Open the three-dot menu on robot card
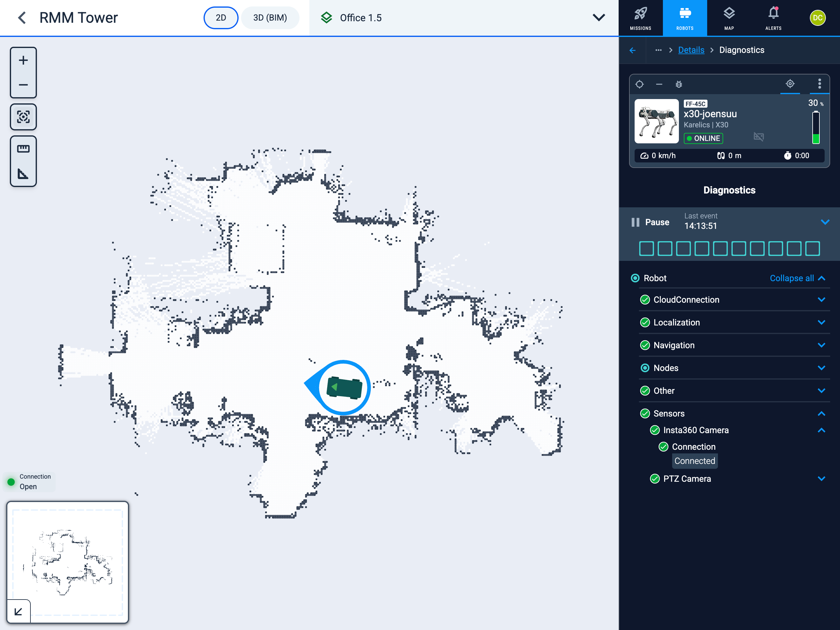Screen dimensions: 840x630 coord(819,84)
